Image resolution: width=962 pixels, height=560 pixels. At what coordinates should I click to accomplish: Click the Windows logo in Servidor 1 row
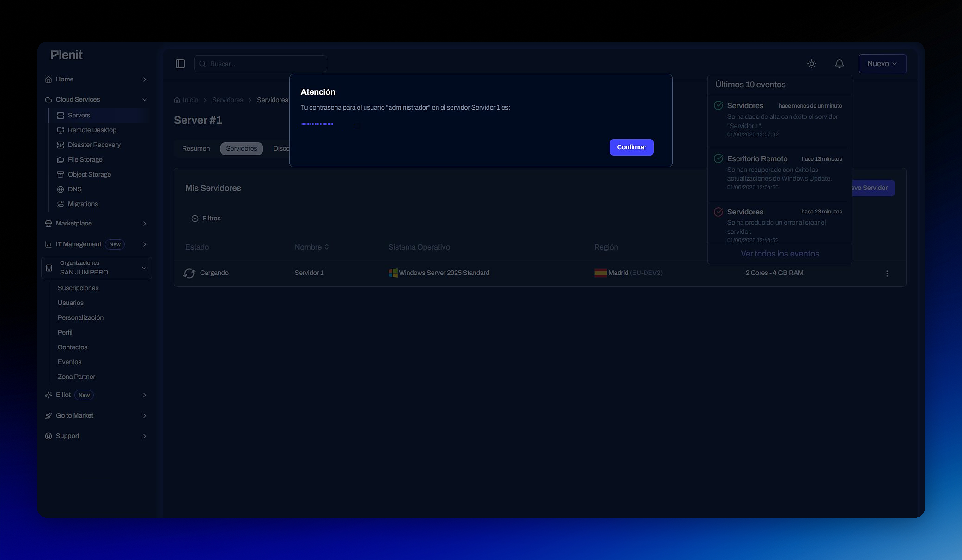393,273
